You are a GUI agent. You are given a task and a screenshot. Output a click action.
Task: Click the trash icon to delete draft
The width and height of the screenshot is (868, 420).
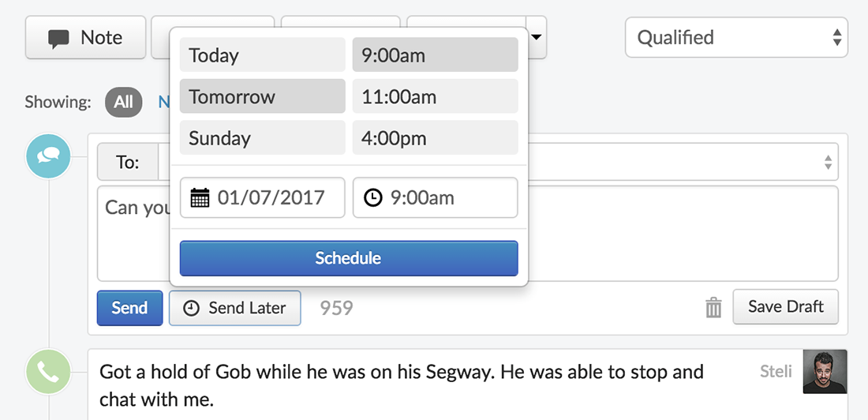(713, 307)
